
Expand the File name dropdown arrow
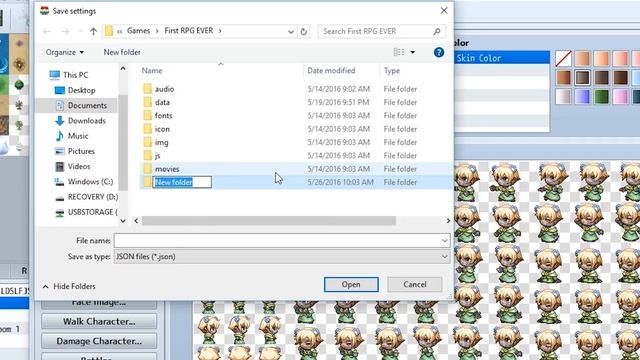coord(444,241)
